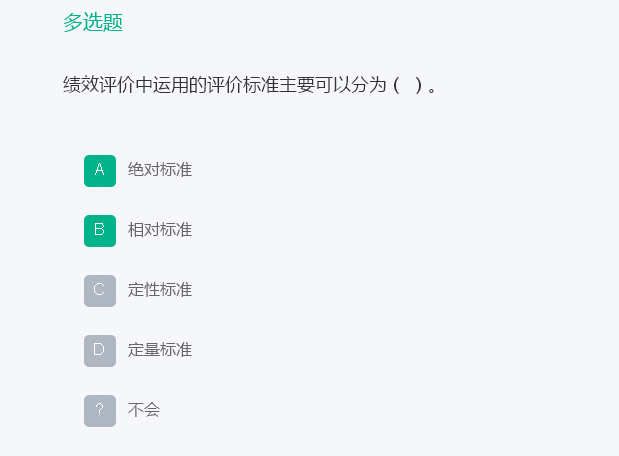This screenshot has height=456, width=619.
Task: Mark answer C as selected
Action: pos(100,291)
